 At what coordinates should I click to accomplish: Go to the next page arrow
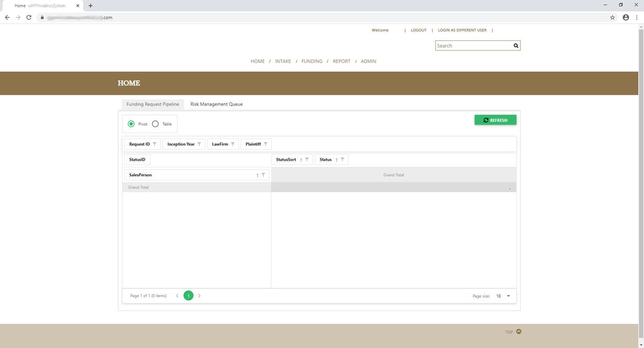coord(199,296)
